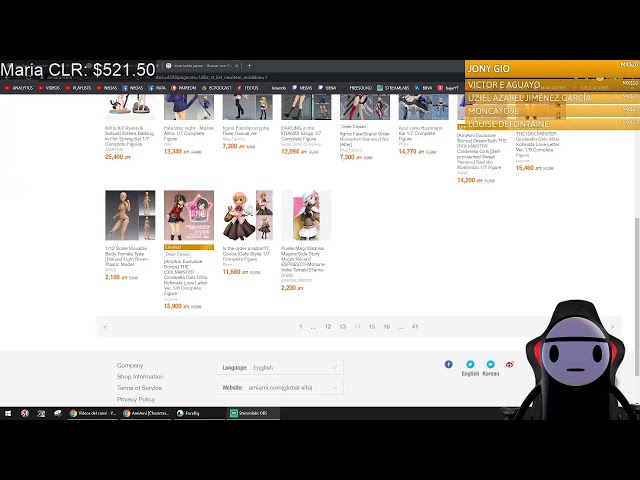Go to page 15
Screen dimensions: 640x480
(x=372, y=327)
